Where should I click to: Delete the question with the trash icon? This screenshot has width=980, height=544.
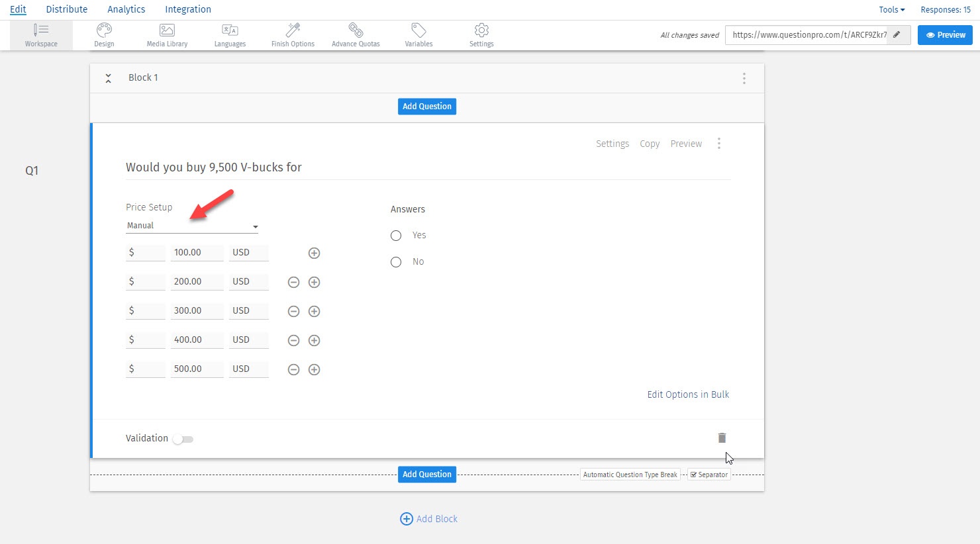[722, 437]
